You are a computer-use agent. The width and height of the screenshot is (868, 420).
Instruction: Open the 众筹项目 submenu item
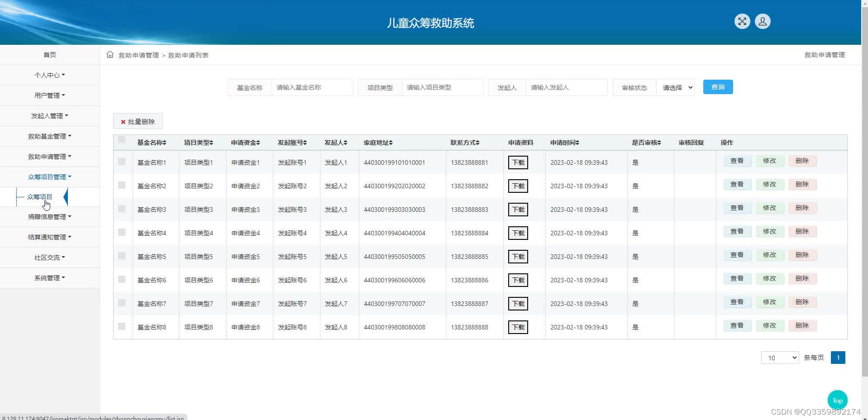(x=40, y=197)
